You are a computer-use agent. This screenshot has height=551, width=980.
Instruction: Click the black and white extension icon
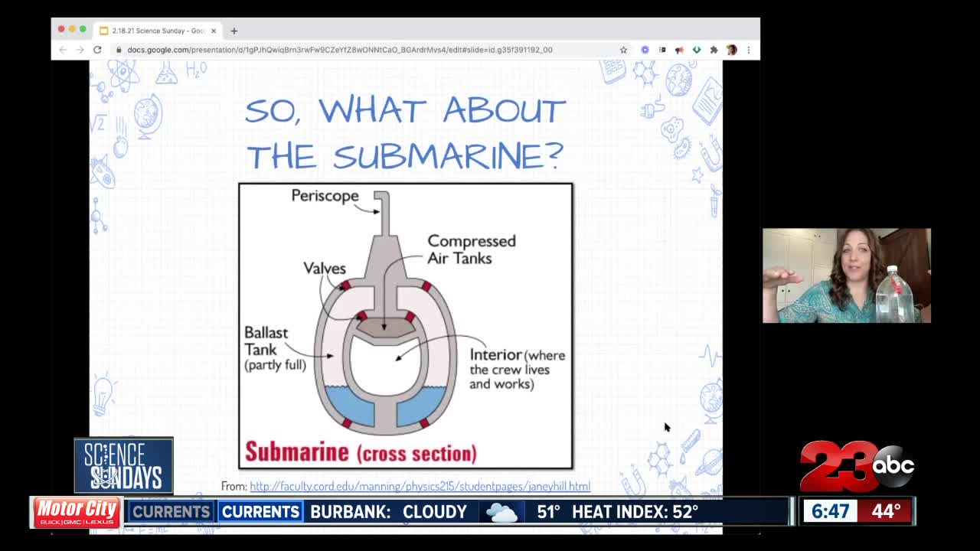662,50
